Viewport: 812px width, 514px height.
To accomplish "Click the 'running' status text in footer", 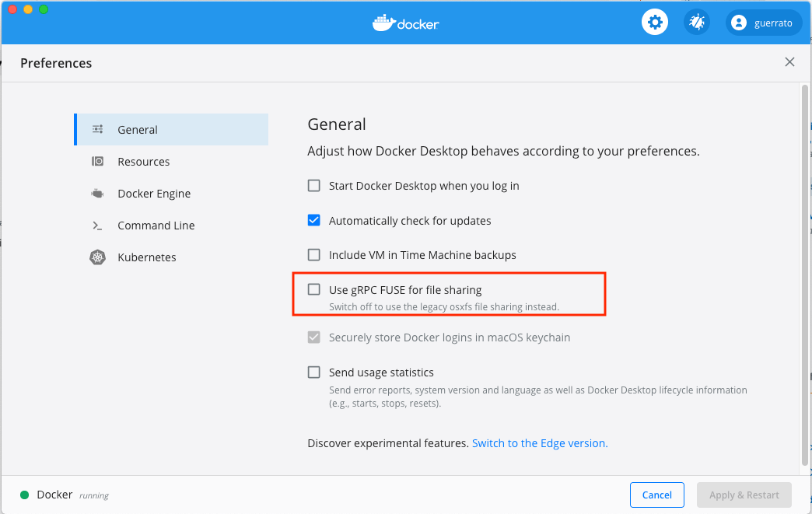I will click(94, 496).
